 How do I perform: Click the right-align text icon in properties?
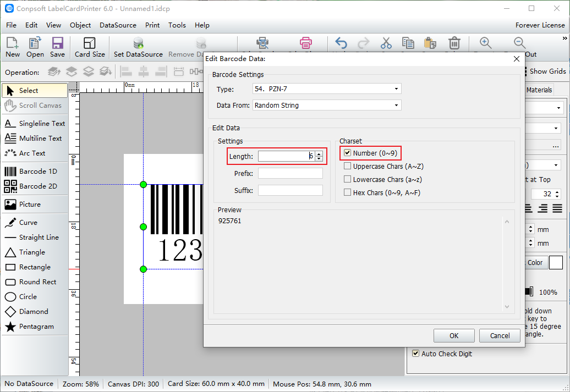542,208
